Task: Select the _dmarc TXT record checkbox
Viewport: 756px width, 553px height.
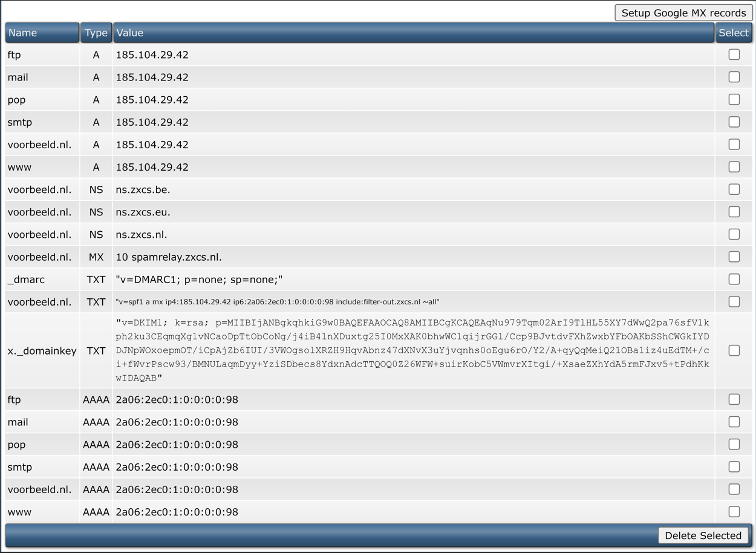Action: [x=734, y=280]
